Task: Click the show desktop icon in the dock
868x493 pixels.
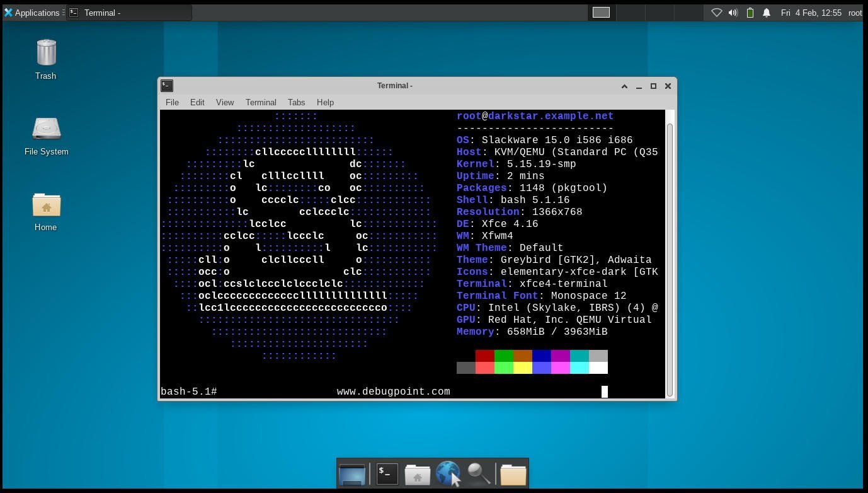Action: click(351, 473)
